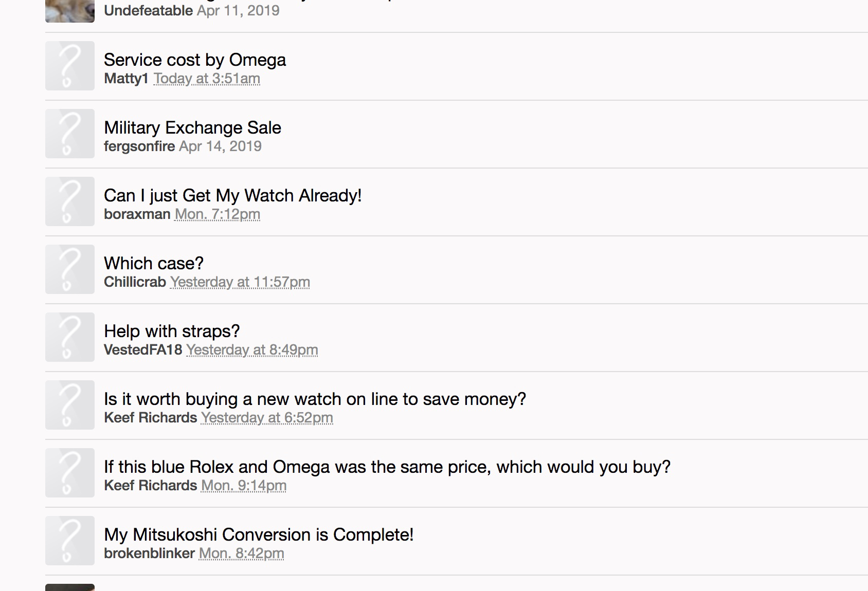This screenshot has width=868, height=591.
Task: Open 'Help with straps?' thread
Action: [172, 331]
